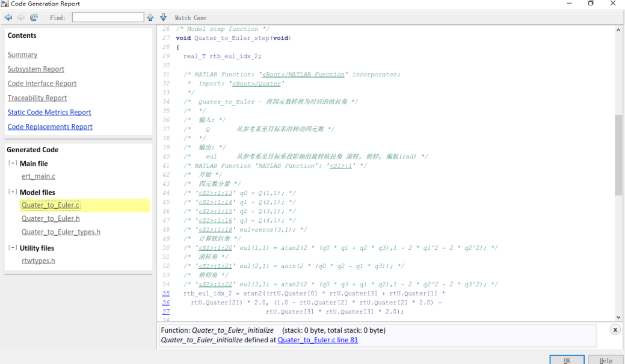625x364 pixels.
Task: Collapse the Main file section
Action: pos(13,163)
